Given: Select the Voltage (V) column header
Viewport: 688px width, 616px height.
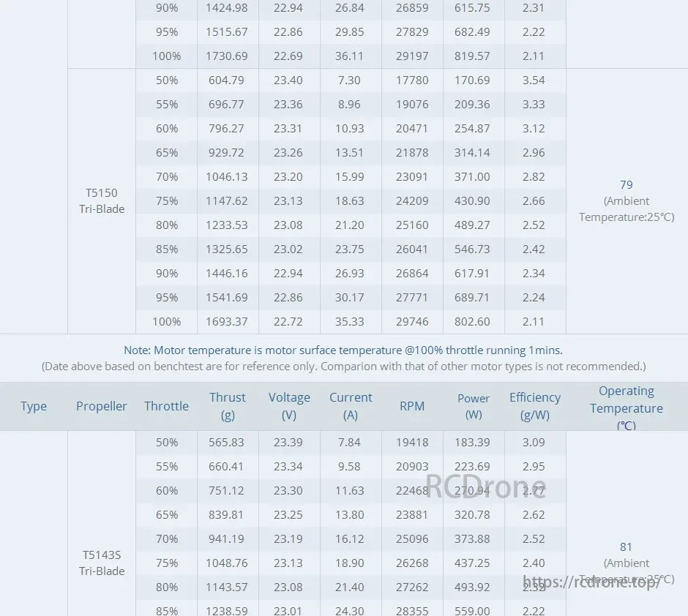Looking at the screenshot, I should [x=289, y=406].
